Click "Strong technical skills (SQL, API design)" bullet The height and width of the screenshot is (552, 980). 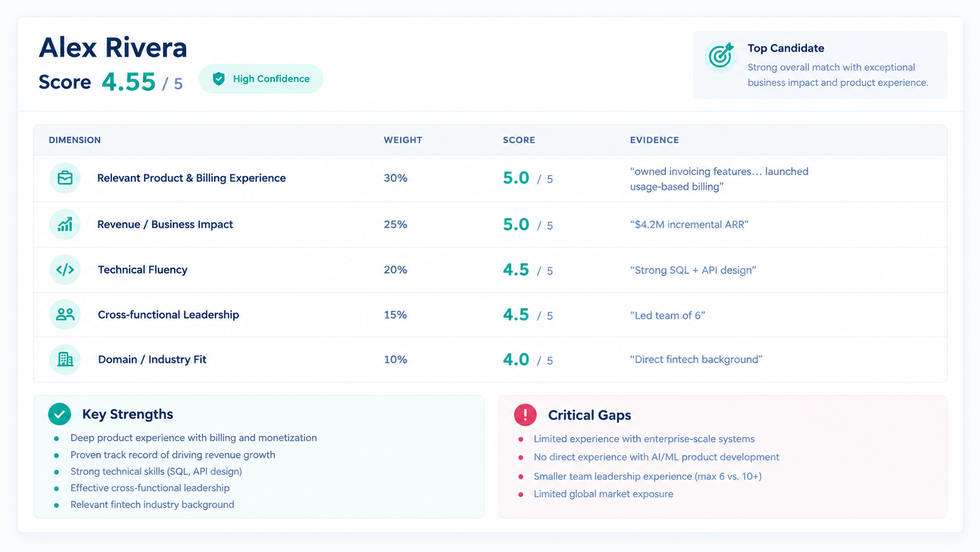pyautogui.click(x=156, y=472)
